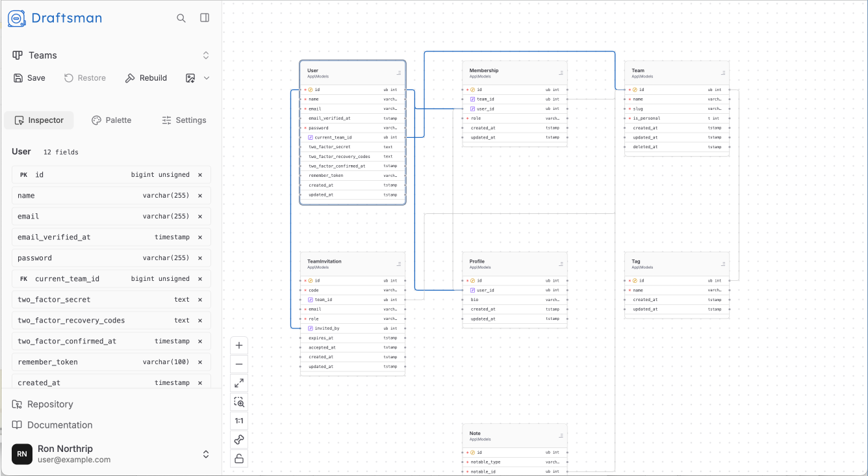Remove the remember_token field
This screenshot has width=868, height=476.
pyautogui.click(x=200, y=362)
